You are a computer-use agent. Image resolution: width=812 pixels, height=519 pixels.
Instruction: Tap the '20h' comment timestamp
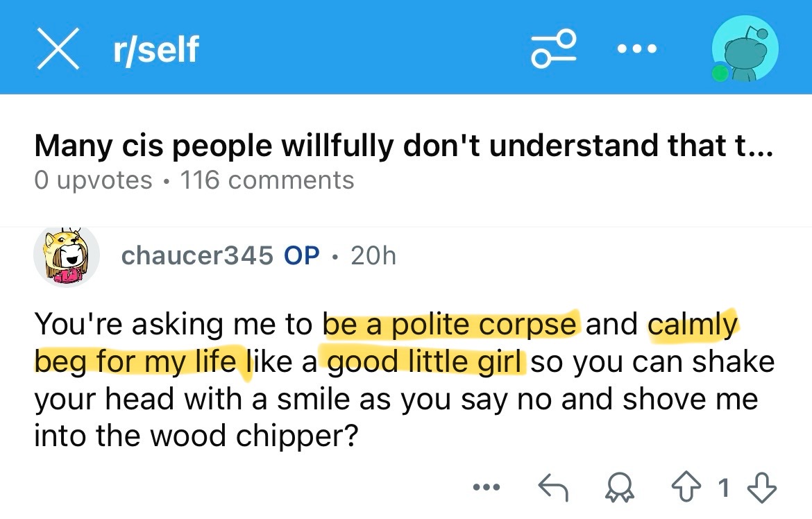(373, 256)
